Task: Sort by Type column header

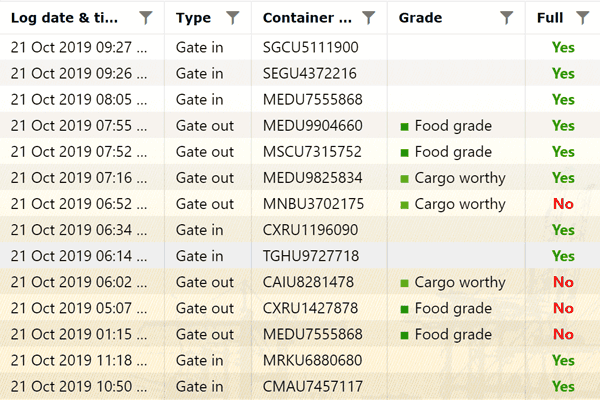Action: [193, 17]
